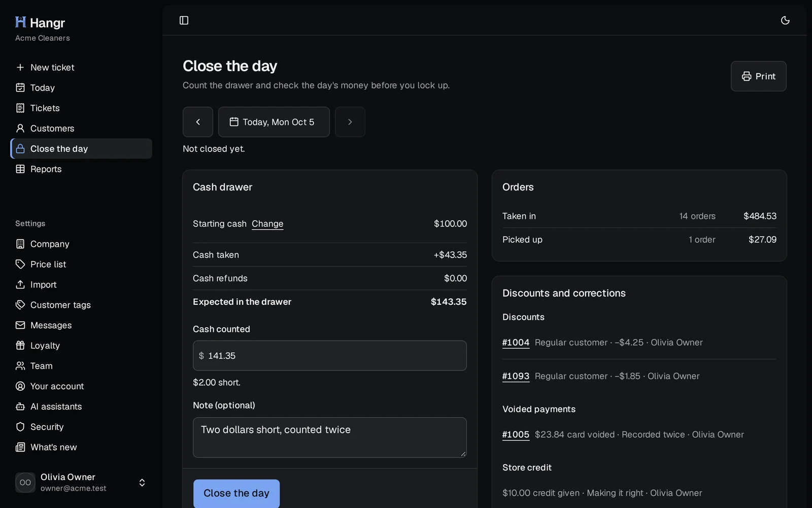Screen dimensions: 812x508
Task: Switch theme with the moon icon
Action: point(785,20)
